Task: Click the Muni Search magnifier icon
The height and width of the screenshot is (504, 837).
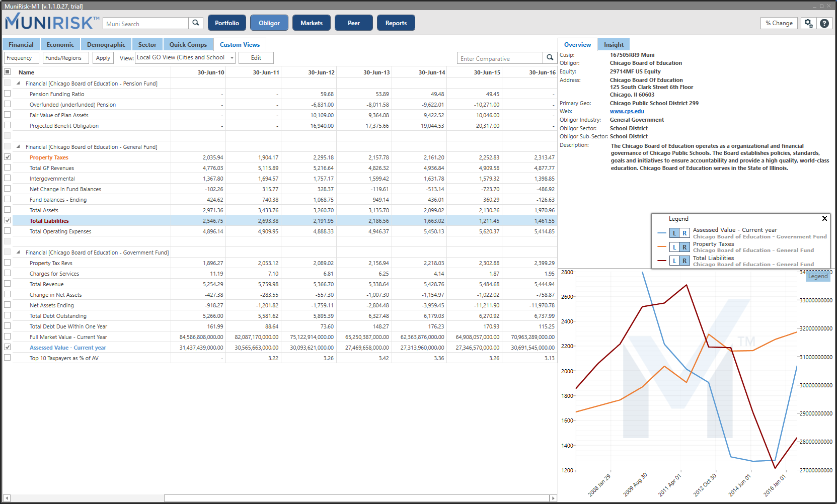Action: point(196,23)
